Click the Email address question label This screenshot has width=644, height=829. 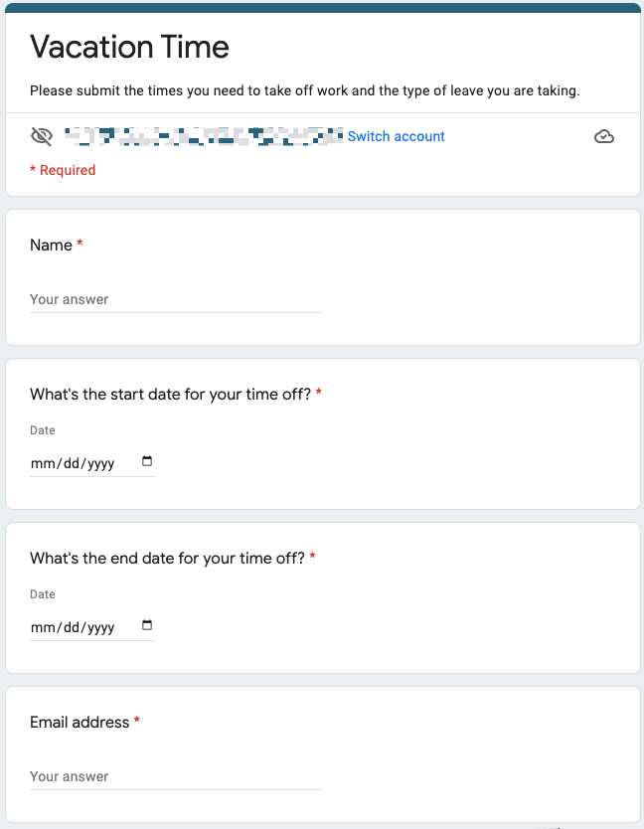point(80,723)
